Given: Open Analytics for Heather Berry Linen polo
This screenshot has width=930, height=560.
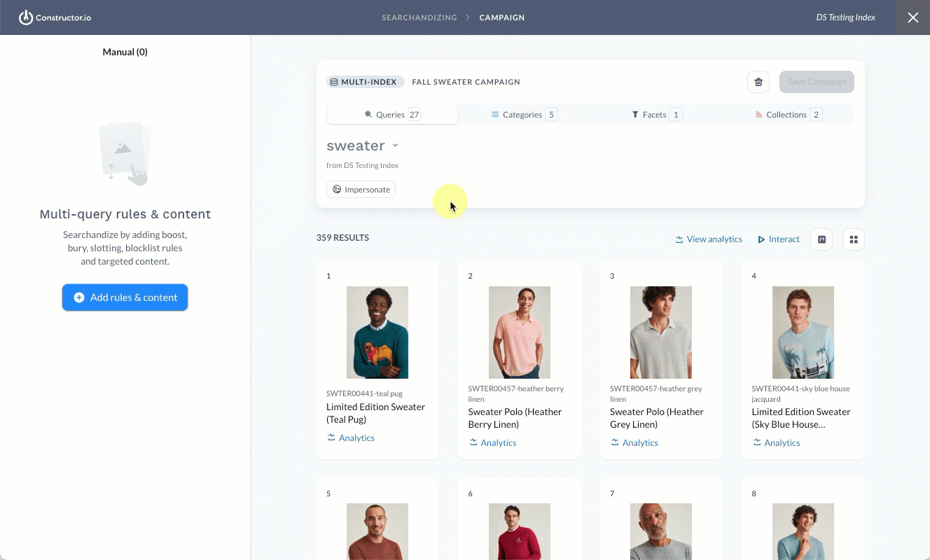Looking at the screenshot, I should click(492, 442).
